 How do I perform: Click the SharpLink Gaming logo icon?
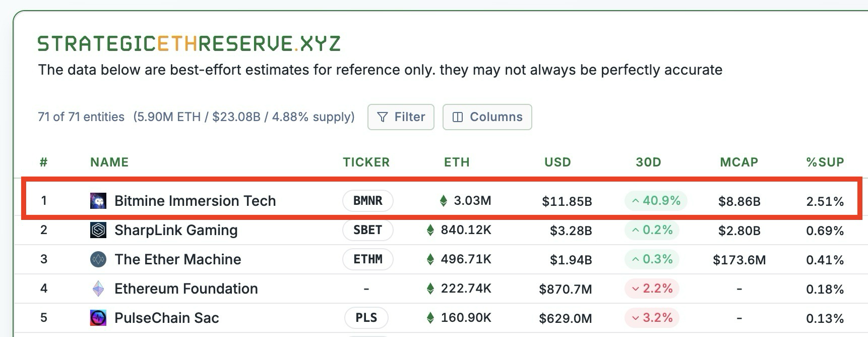tap(98, 230)
